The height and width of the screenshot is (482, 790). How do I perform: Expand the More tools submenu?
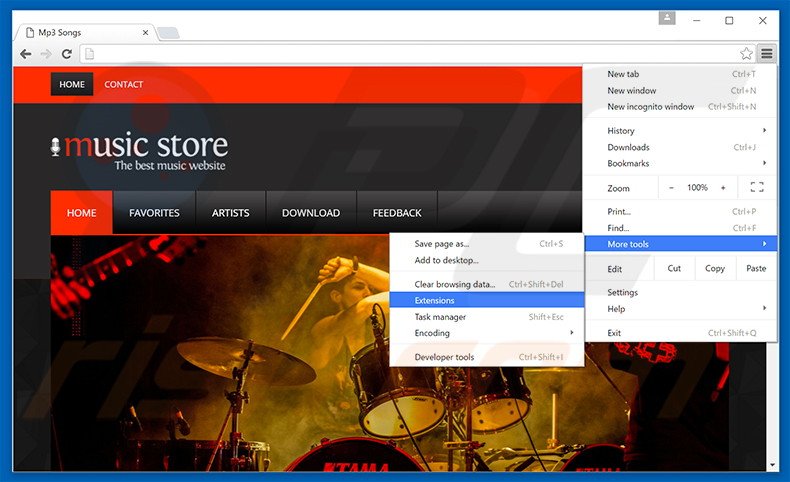coord(680,244)
